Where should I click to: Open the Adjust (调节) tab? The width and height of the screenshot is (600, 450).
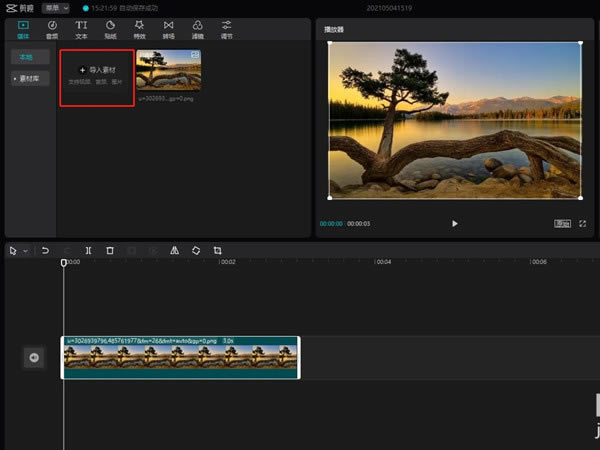(227, 28)
